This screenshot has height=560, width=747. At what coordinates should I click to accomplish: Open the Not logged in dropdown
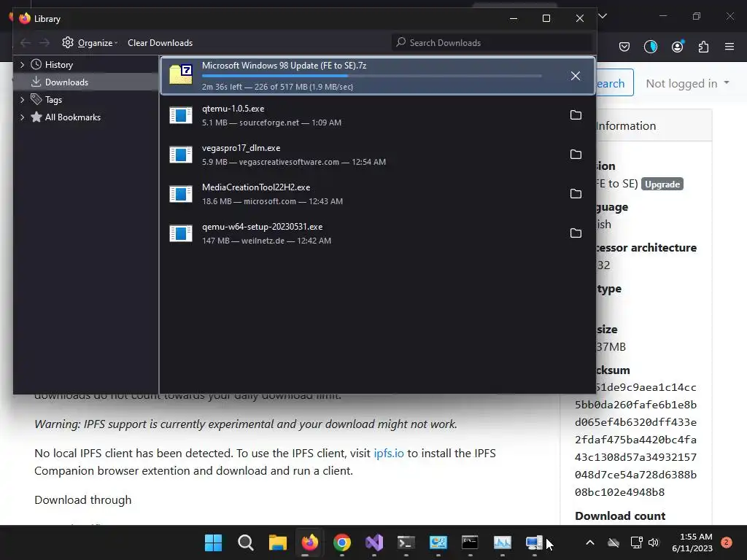[687, 83]
